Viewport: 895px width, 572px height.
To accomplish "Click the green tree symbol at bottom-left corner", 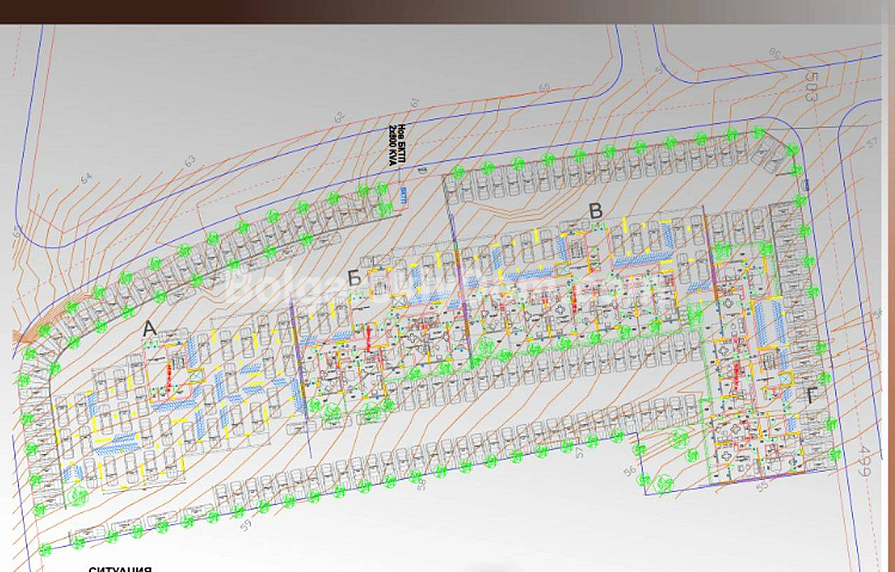I will coord(44,549).
